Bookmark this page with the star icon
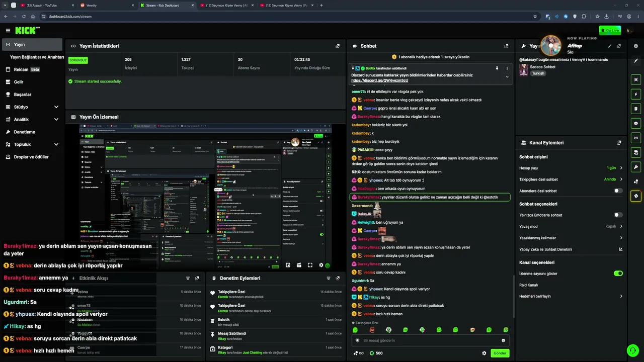 535,16
